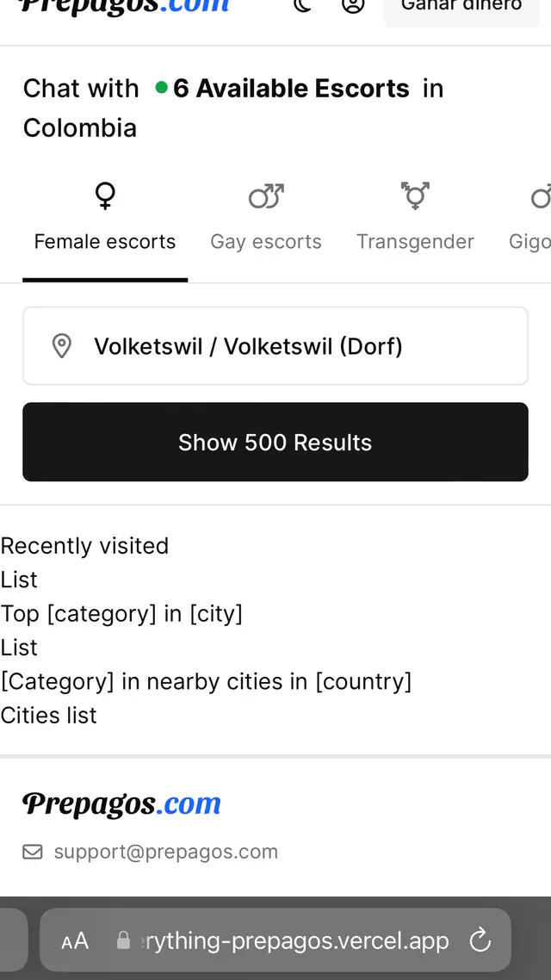Viewport: 551px width, 980px height.
Task: Switch to the Transgender tab
Action: tap(415, 241)
